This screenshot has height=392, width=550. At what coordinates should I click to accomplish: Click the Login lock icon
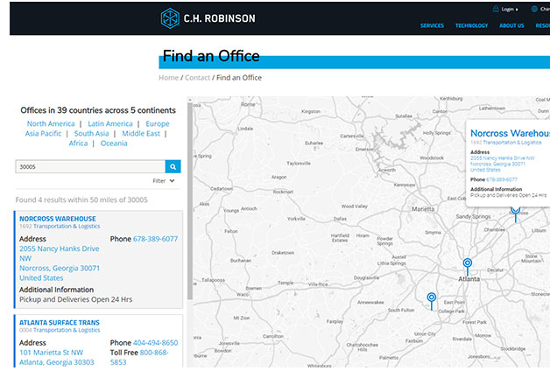click(x=496, y=9)
